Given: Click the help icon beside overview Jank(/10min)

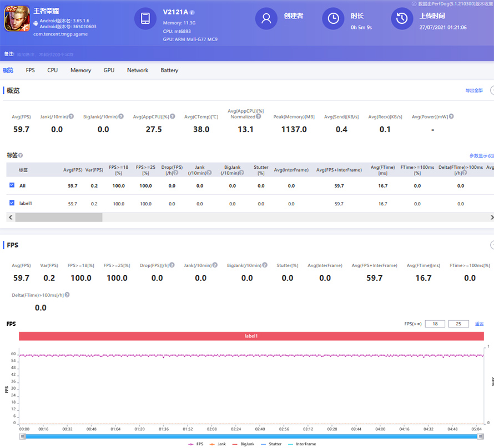Looking at the screenshot, I should [72, 117].
